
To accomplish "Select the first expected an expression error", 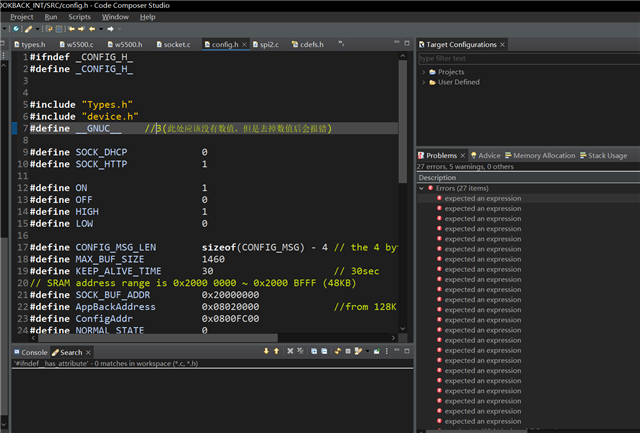I will click(482, 198).
